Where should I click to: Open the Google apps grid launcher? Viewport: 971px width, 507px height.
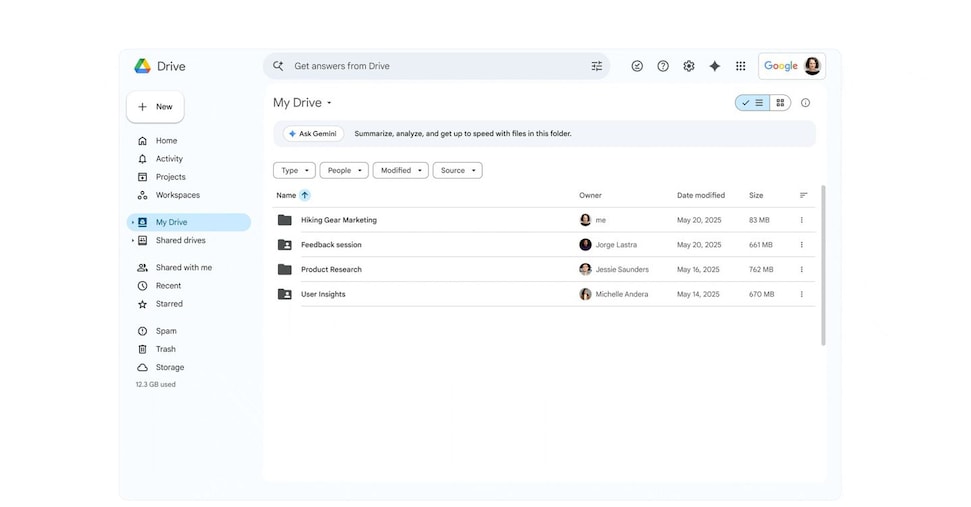tap(740, 66)
